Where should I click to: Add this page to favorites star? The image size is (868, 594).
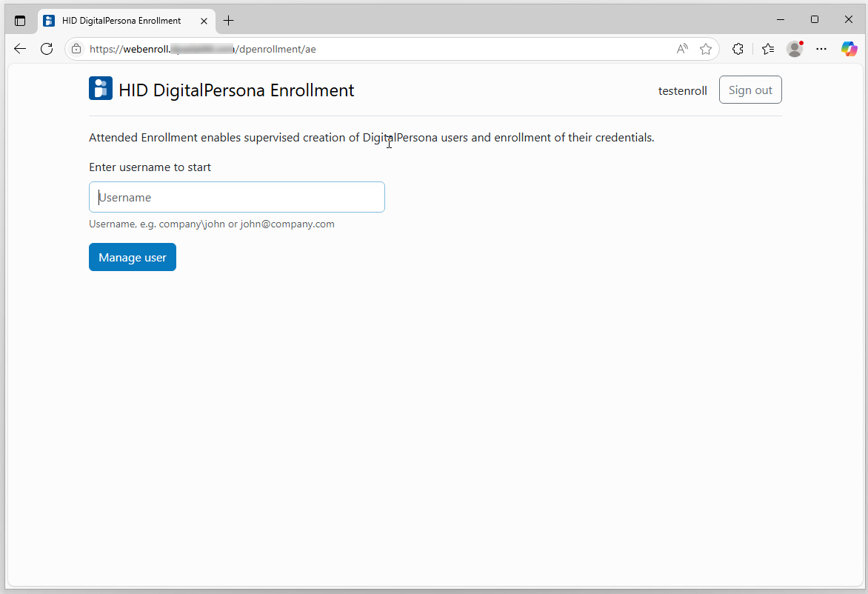point(706,49)
